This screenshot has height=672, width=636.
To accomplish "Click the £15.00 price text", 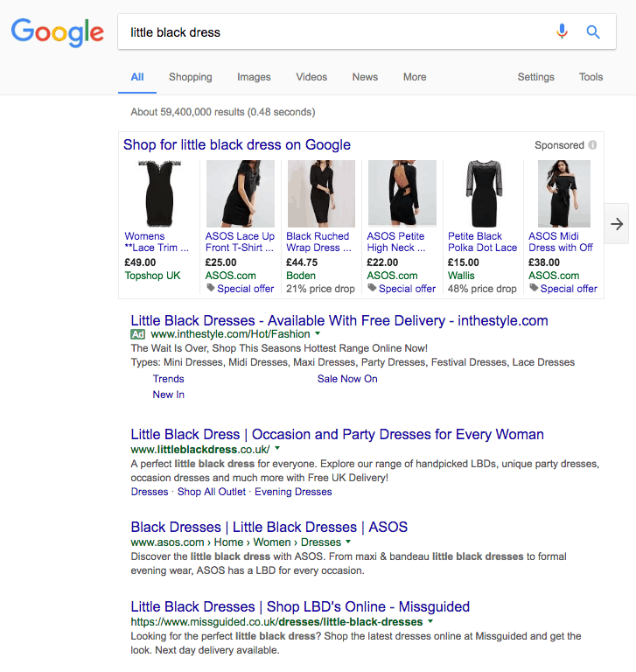I will [x=464, y=262].
